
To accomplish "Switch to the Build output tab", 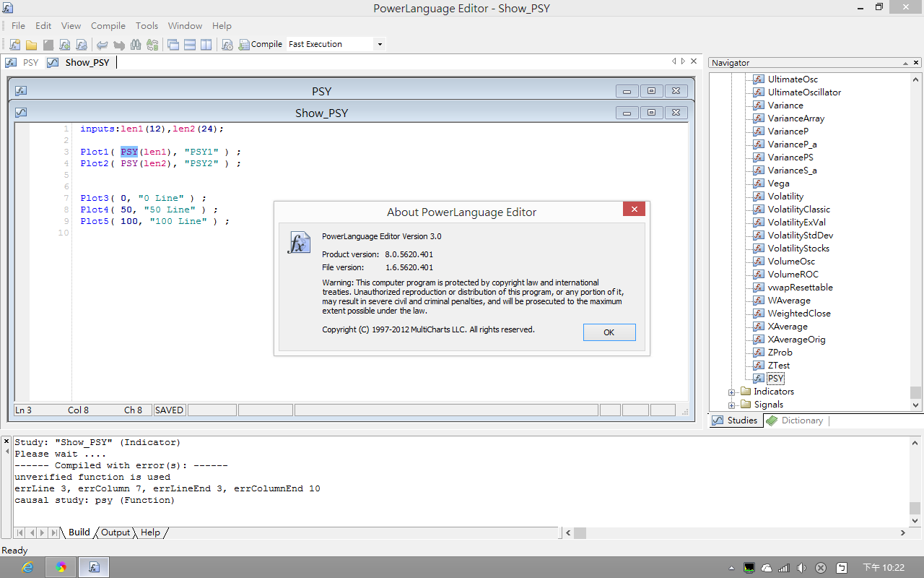I will (79, 532).
